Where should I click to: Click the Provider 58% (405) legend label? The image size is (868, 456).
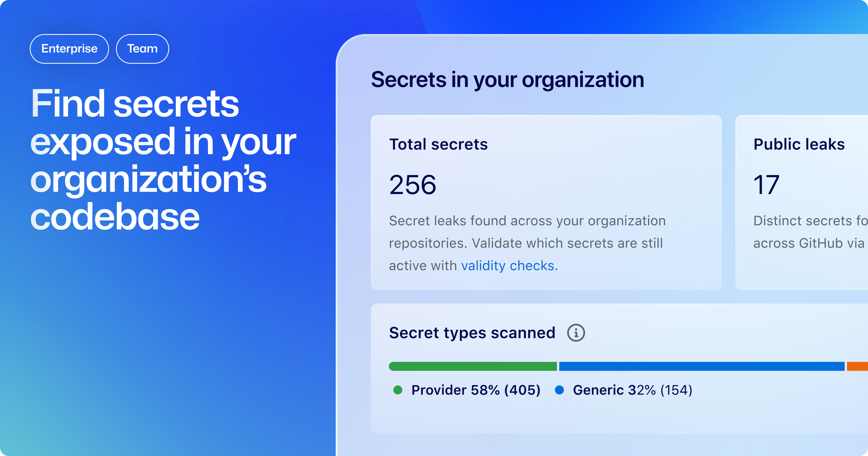pyautogui.click(x=476, y=390)
